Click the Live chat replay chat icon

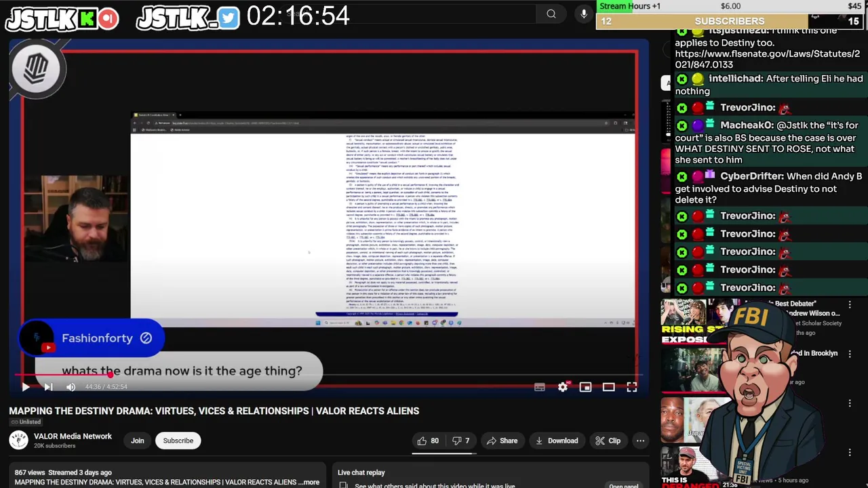tap(344, 485)
